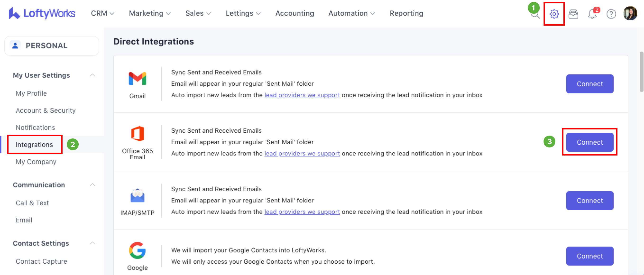
Task: Go to the Accounting menu
Action: click(x=295, y=13)
